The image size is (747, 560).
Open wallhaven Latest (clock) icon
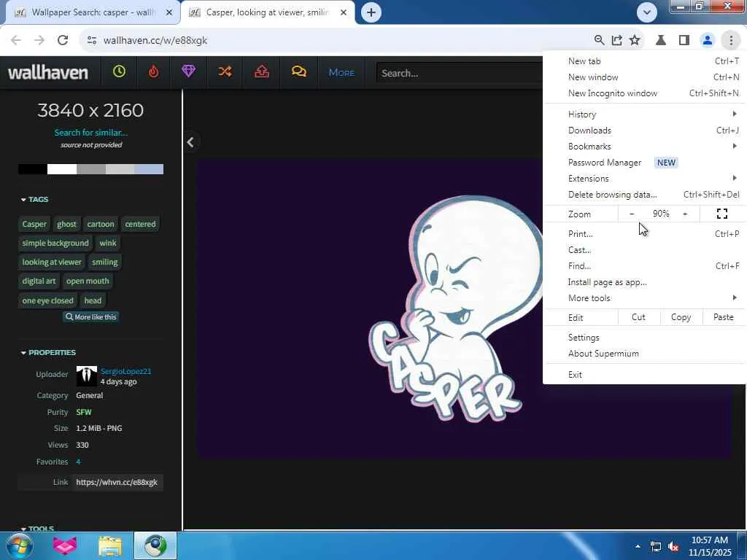point(119,72)
